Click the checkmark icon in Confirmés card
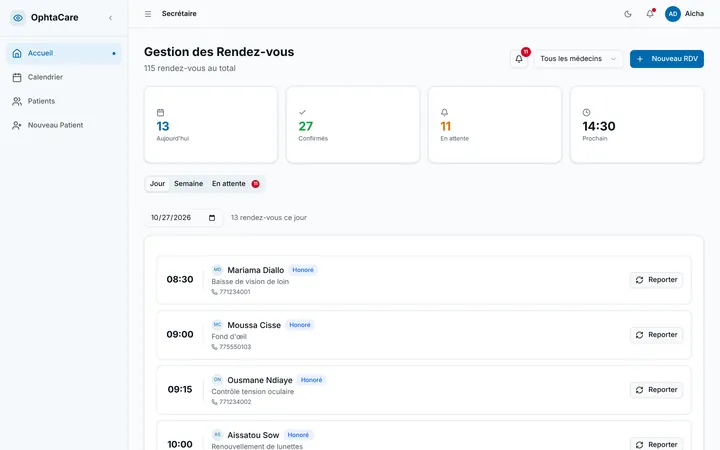The image size is (720, 450). click(x=302, y=112)
